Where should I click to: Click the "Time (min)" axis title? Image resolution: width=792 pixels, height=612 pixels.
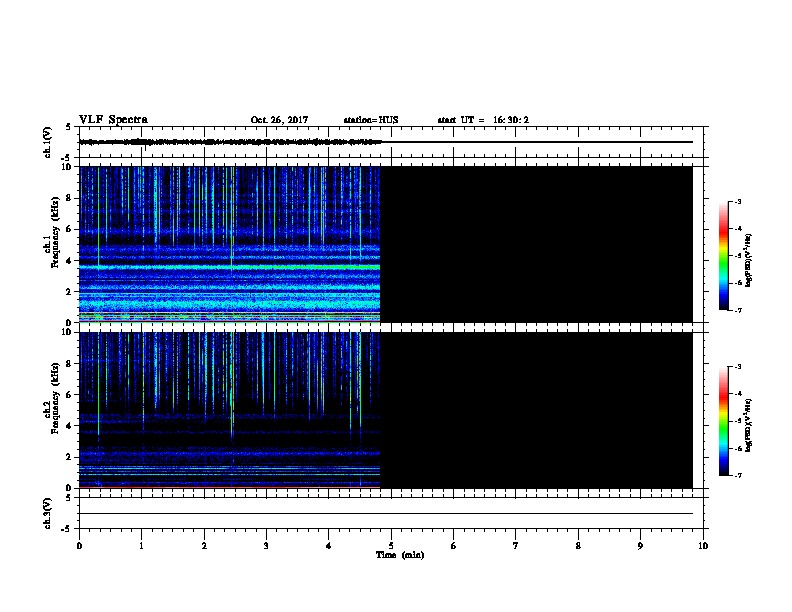coord(400,555)
